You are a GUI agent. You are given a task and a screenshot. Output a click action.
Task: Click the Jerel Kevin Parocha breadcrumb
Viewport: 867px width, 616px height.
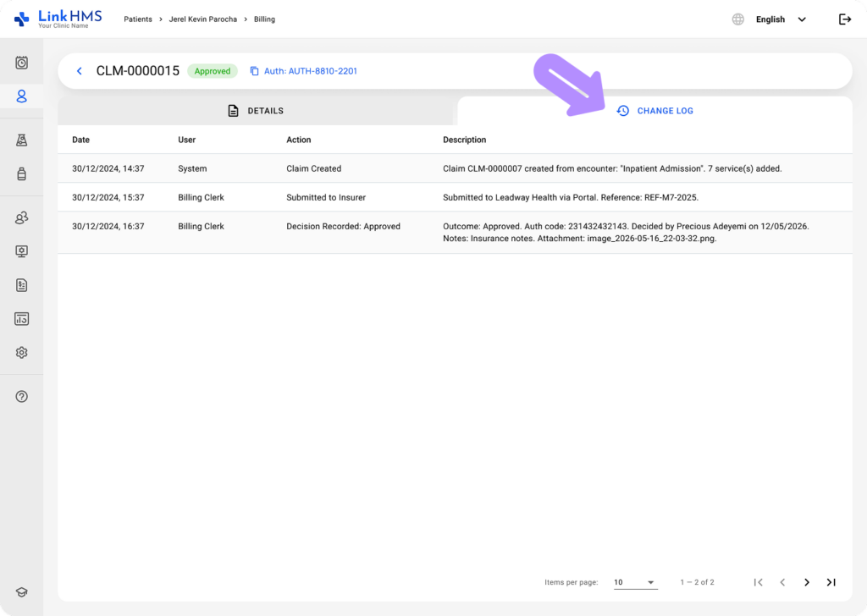203,19
